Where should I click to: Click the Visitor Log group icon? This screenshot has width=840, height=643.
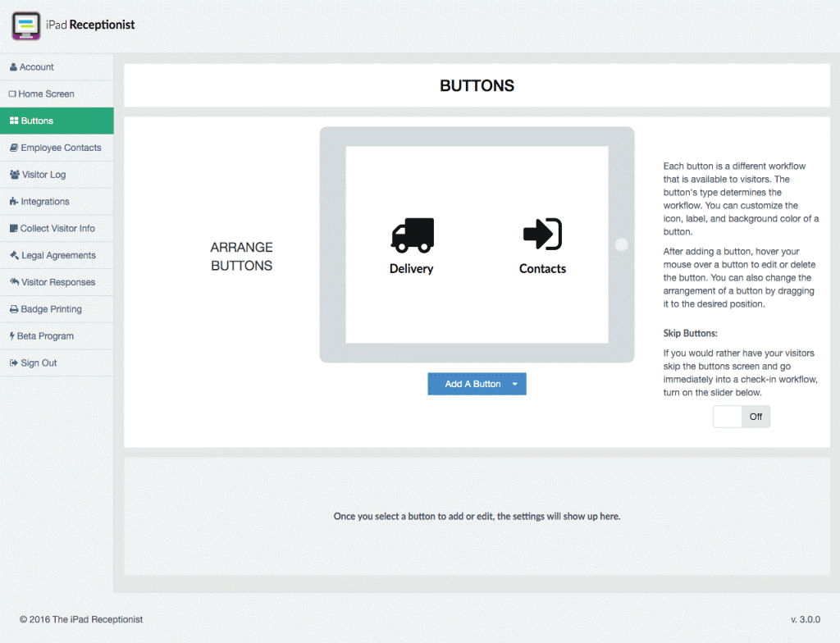[x=15, y=175]
